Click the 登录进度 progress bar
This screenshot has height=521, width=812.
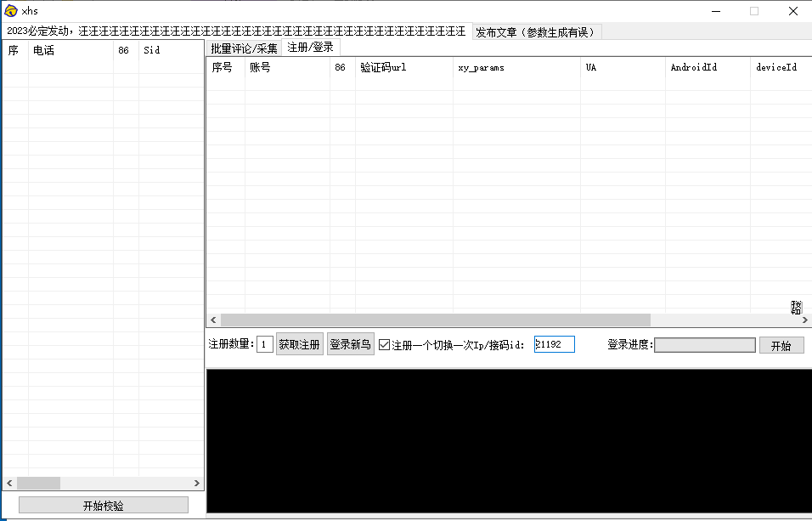click(704, 345)
